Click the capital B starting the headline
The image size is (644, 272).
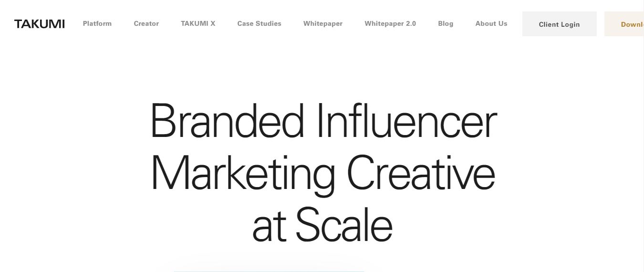(162, 120)
